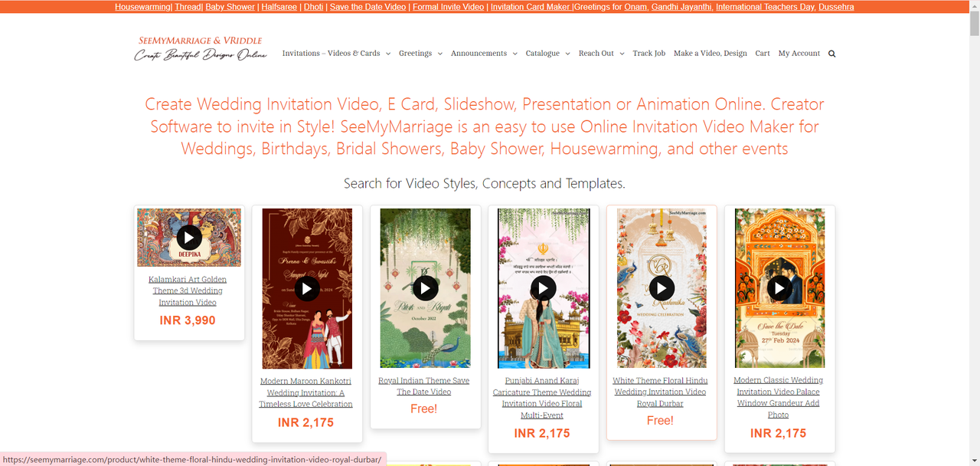Open the Cart page
The width and height of the screenshot is (980, 466).
click(x=763, y=54)
